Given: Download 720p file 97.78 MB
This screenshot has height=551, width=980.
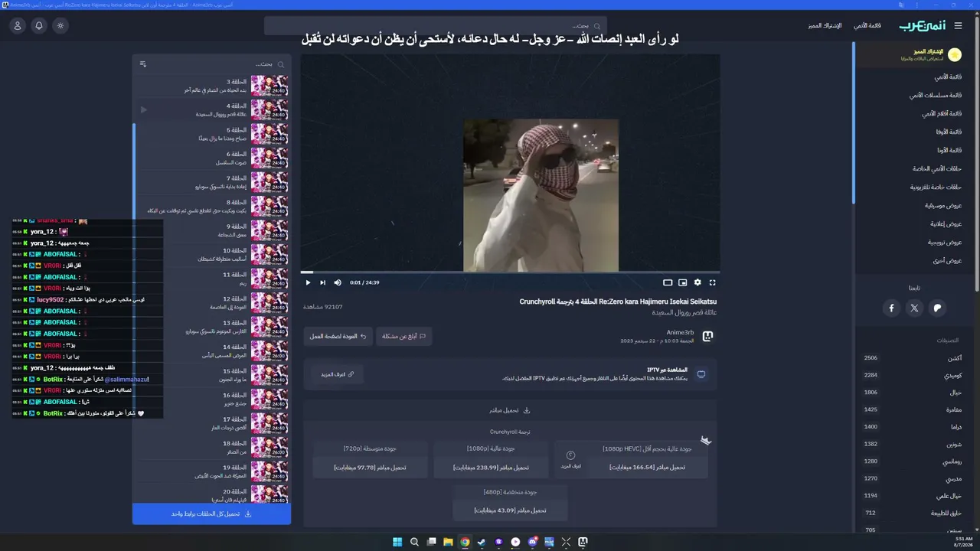Looking at the screenshot, I should click(x=370, y=467).
